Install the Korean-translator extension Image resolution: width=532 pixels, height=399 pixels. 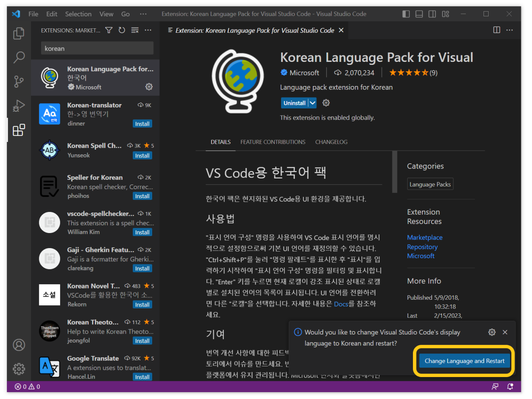[x=142, y=124]
